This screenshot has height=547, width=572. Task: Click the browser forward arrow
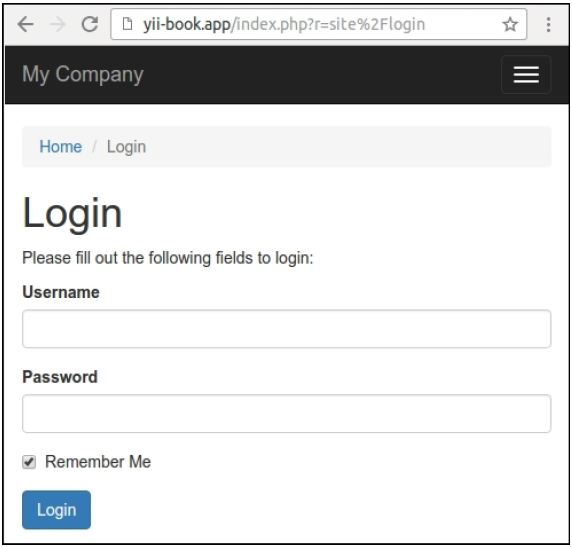click(57, 24)
